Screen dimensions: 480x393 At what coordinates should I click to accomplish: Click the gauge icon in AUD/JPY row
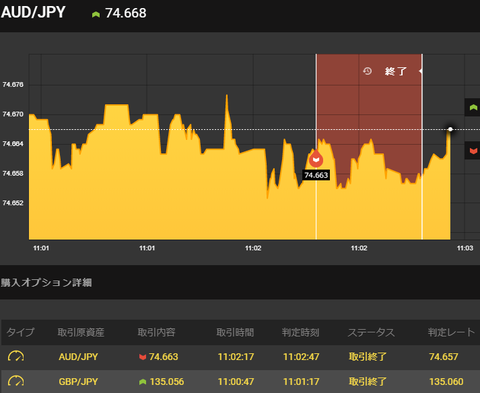[x=16, y=356]
